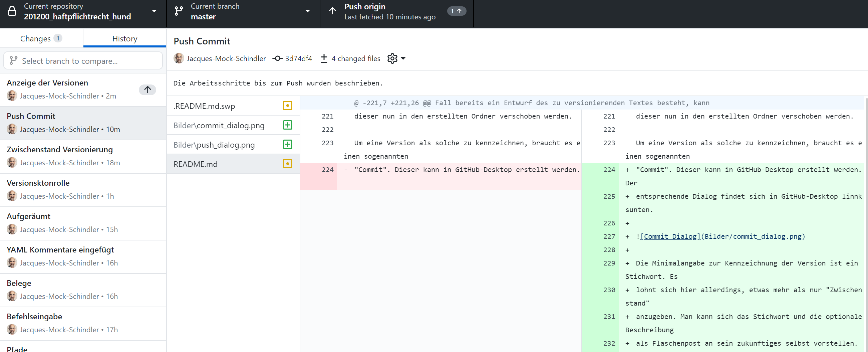Select the README.md changed file
Image resolution: width=868 pixels, height=352 pixels.
point(233,164)
